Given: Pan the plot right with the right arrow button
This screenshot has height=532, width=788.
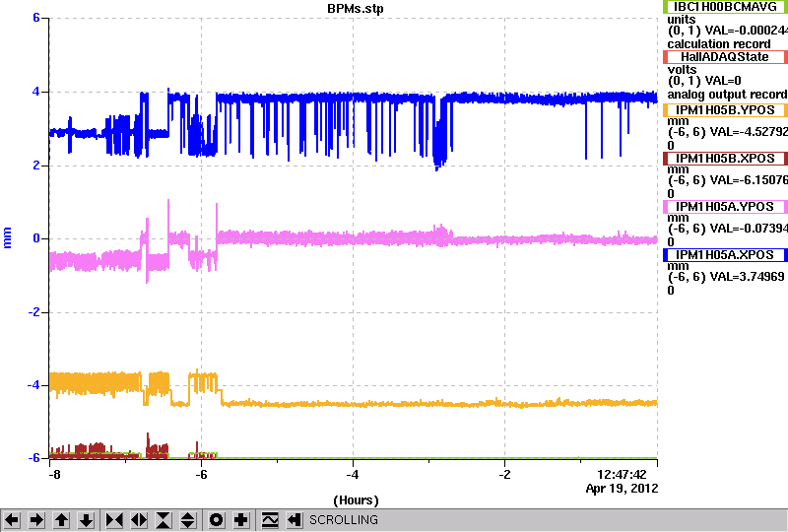Looking at the screenshot, I should (36, 519).
